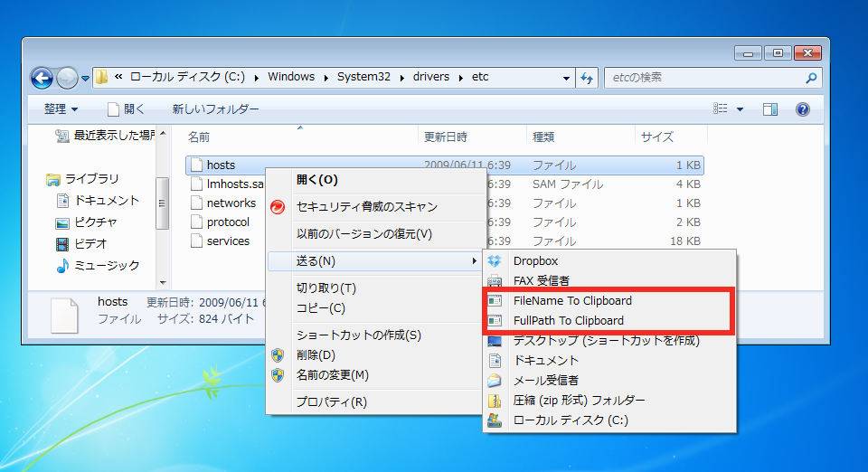Click the search magnifier icon
Viewport: 868px width, 472px height.
click(x=811, y=78)
